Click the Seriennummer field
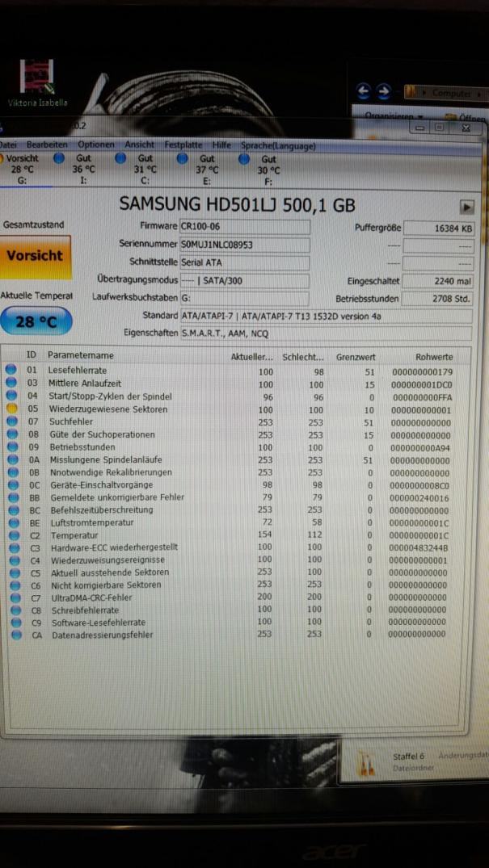Viewport: 489px width, 868px height. (x=244, y=245)
